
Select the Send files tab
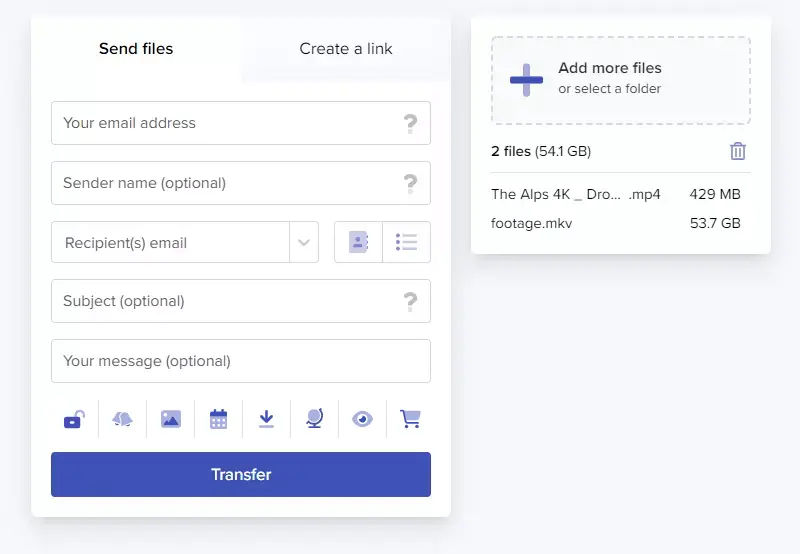(x=136, y=49)
